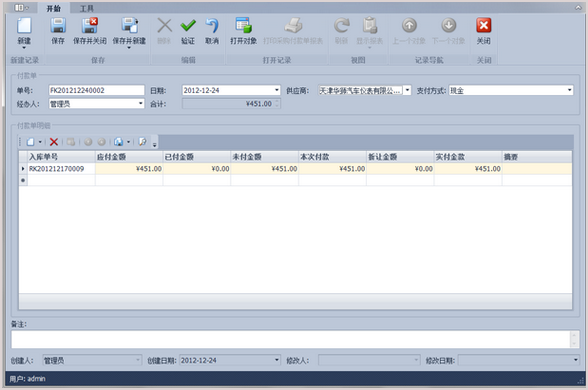Click the 打开对象 icon
This screenshot has height=390, width=588.
pos(243,26)
